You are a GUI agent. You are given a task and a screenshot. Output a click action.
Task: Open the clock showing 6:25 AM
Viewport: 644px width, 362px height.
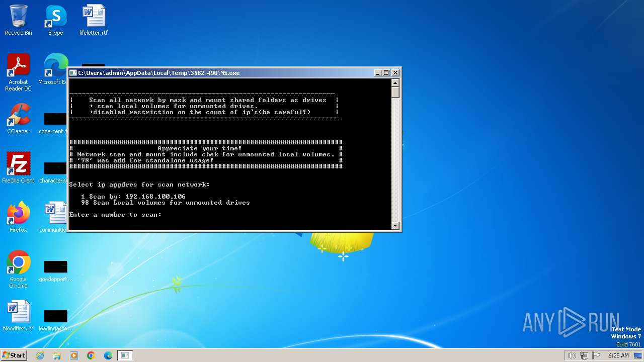point(618,355)
